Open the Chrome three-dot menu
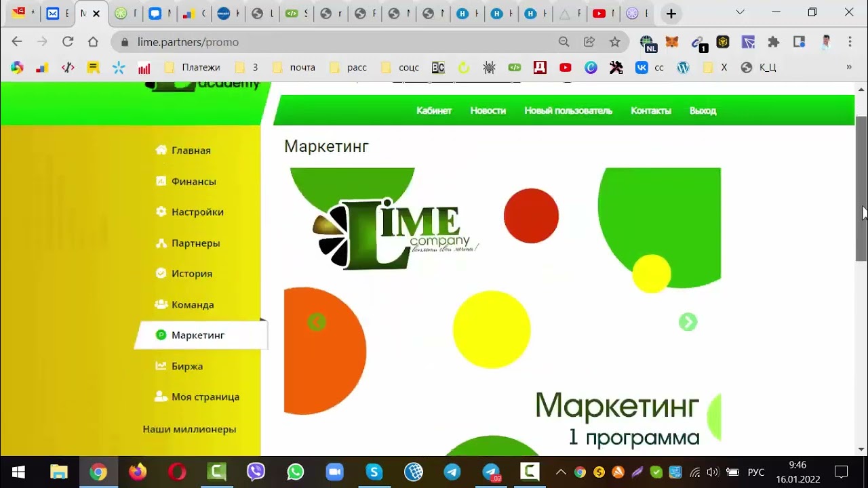 (x=850, y=42)
